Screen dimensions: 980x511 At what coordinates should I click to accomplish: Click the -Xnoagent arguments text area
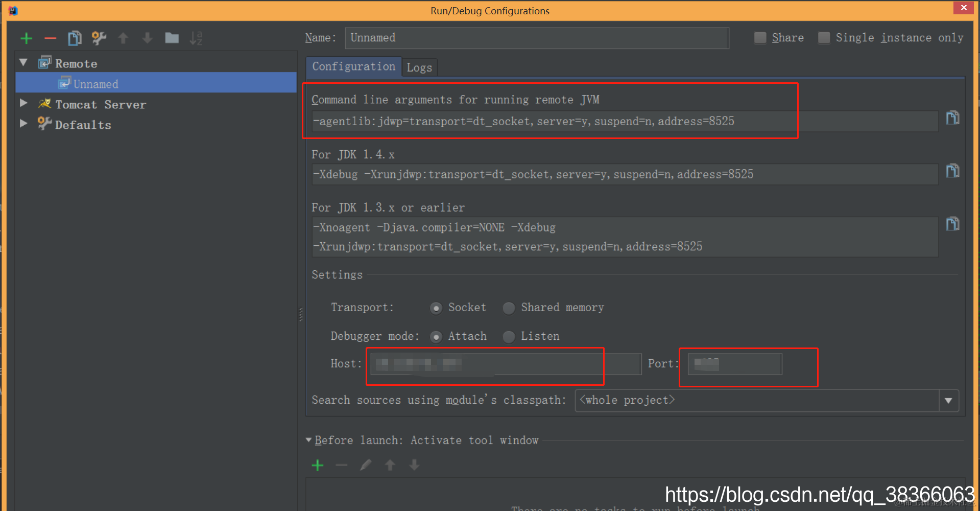pyautogui.click(x=625, y=237)
